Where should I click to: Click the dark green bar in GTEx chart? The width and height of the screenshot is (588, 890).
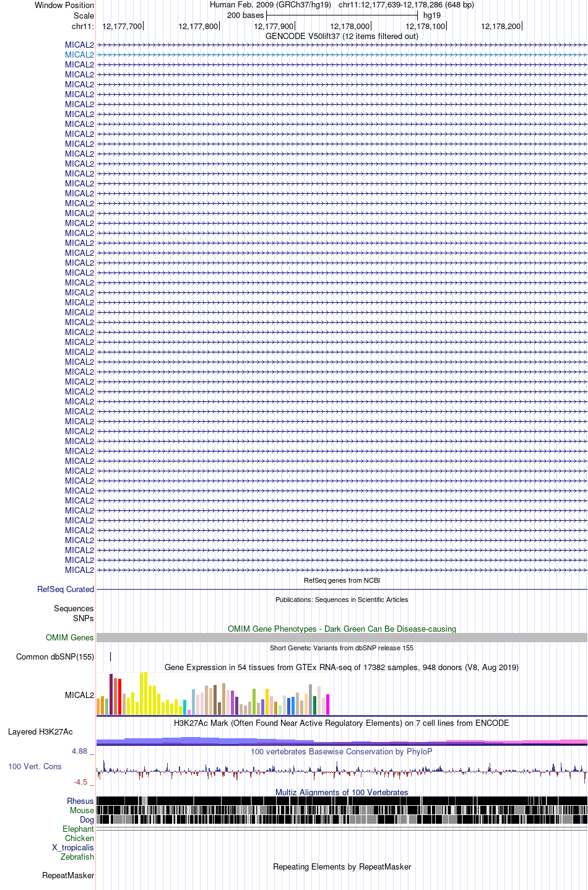pyautogui.click(x=314, y=705)
